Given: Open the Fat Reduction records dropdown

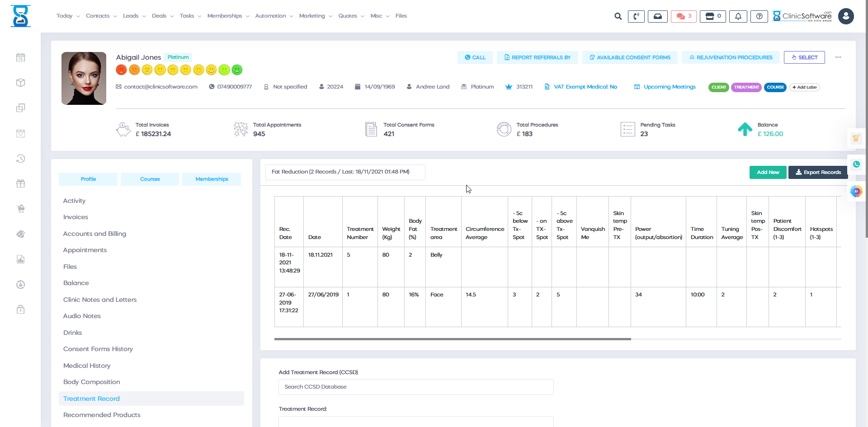Looking at the screenshot, I should pos(345,172).
